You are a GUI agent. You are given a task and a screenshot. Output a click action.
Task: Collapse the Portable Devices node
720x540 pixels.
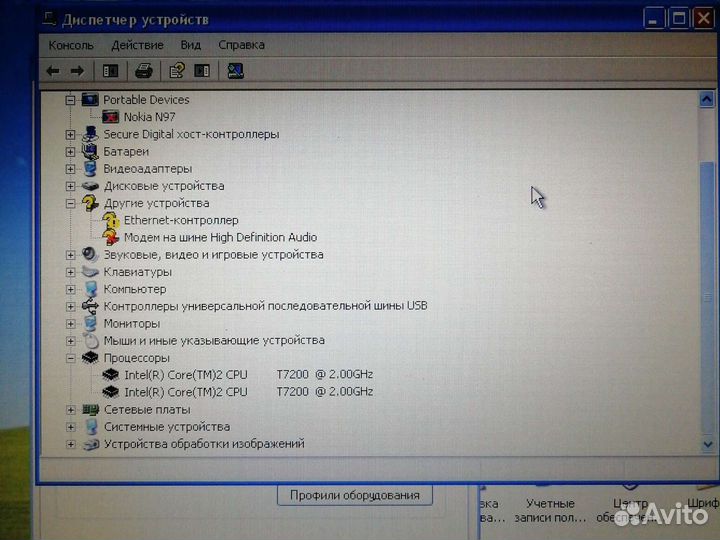point(70,100)
